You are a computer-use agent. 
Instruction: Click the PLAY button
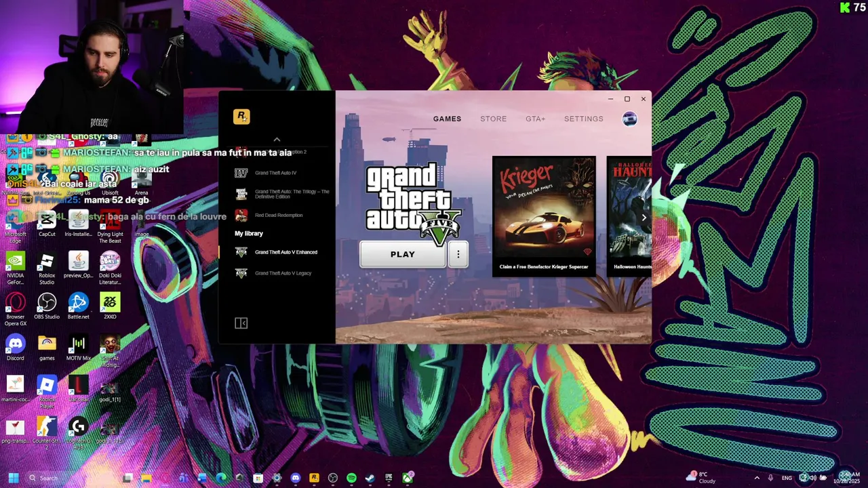[x=403, y=254]
